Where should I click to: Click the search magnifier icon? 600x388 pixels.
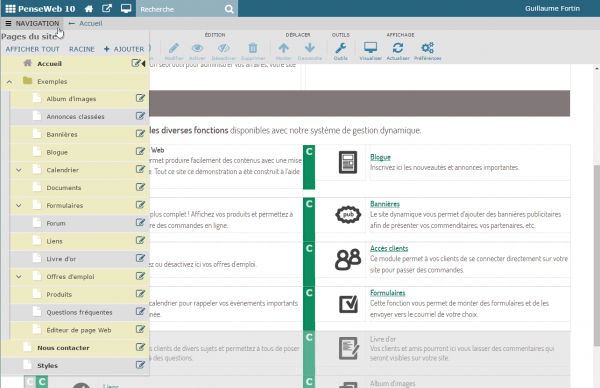click(229, 9)
